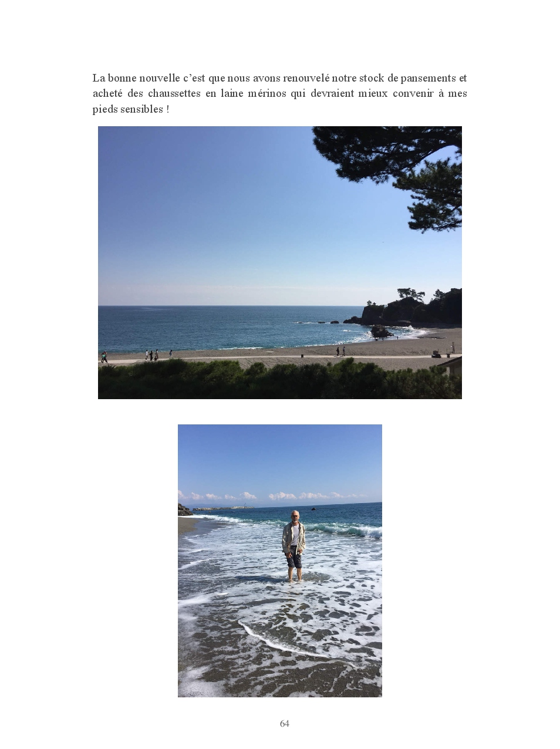This screenshot has width=560, height=749.
Task: Click the rocky headland in the beach photo
Action: (x=411, y=308)
